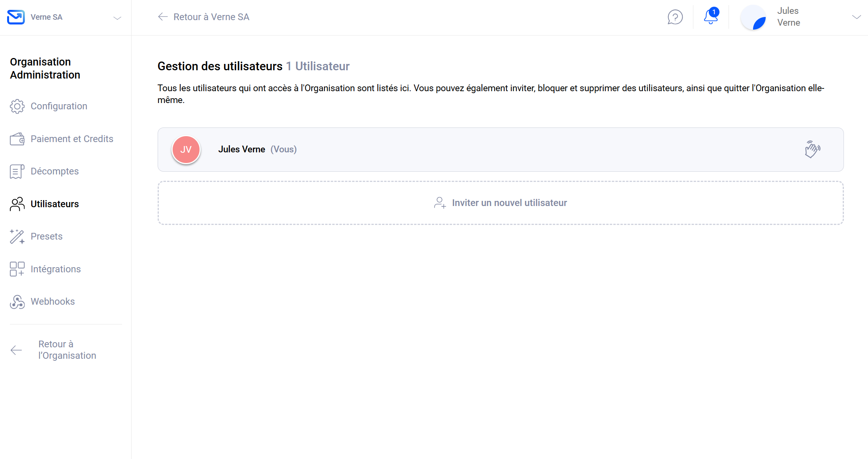Open notifications bell with badge
The width and height of the screenshot is (868, 459).
point(710,17)
